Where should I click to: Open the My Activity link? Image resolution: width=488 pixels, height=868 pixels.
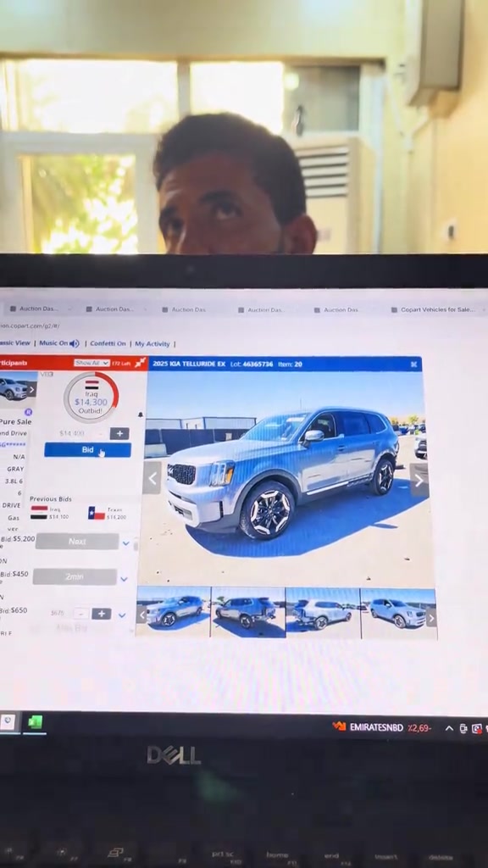(x=152, y=344)
